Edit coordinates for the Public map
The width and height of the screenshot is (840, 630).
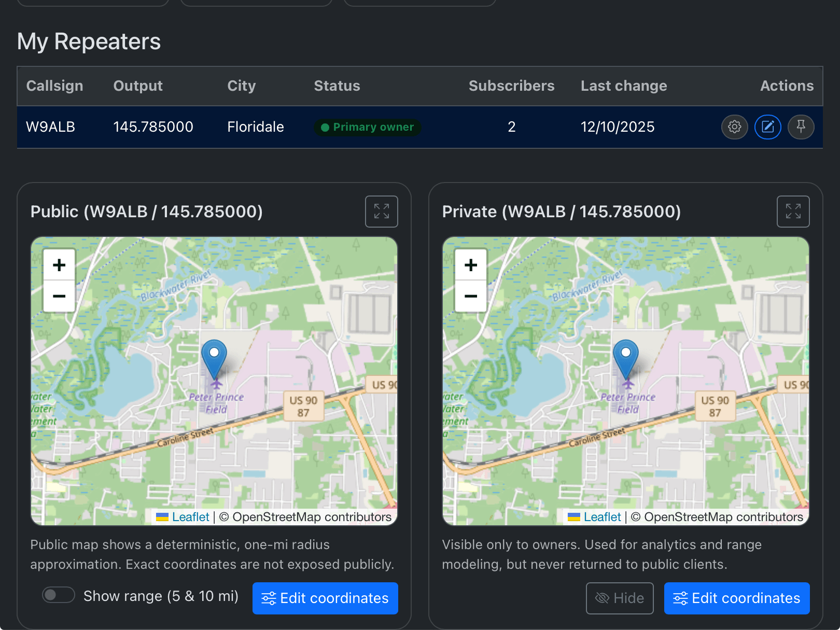tap(325, 598)
